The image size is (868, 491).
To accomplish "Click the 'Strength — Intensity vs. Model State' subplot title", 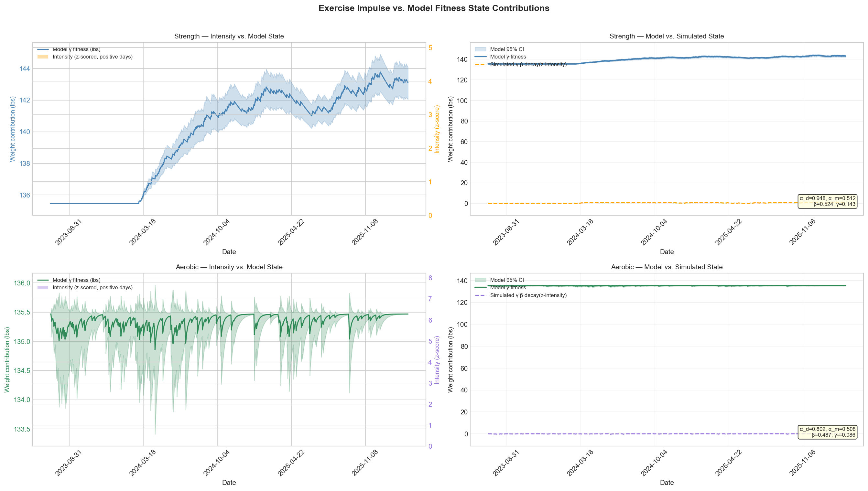I will click(x=229, y=36).
